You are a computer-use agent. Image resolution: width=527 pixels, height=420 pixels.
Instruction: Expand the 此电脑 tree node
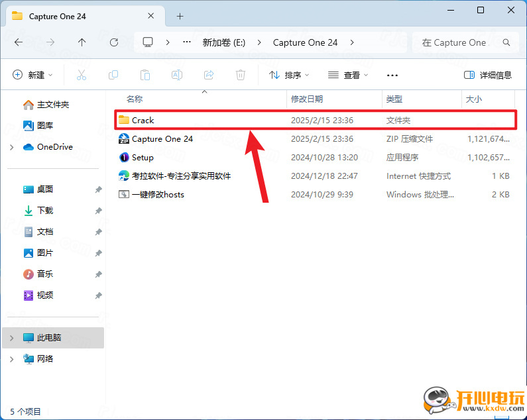tap(12, 338)
